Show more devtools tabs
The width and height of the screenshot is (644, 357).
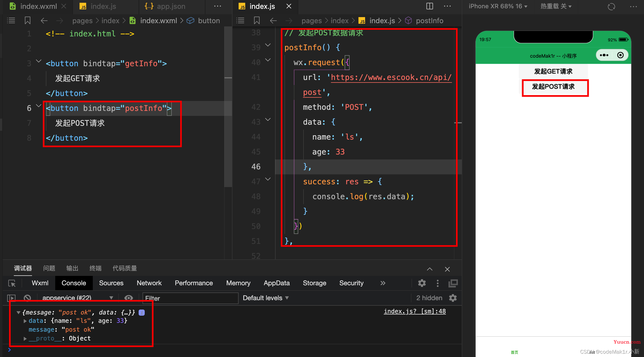pyautogui.click(x=383, y=283)
